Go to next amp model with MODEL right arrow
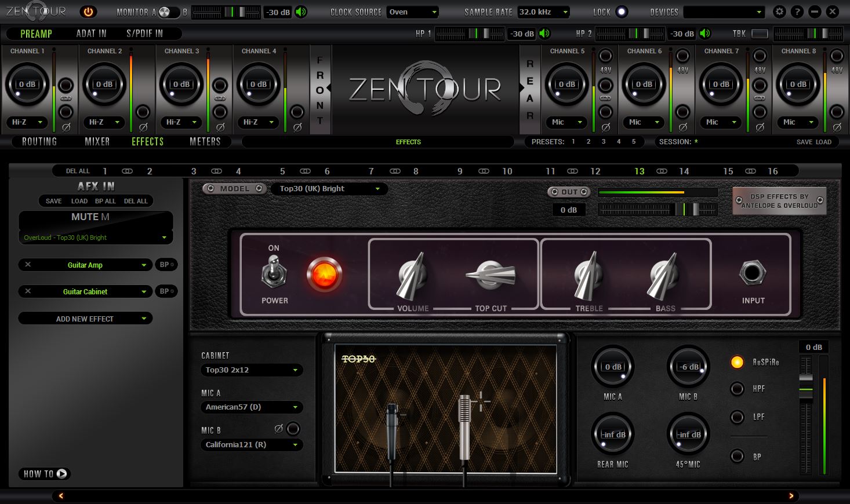850x504 pixels. (x=259, y=188)
